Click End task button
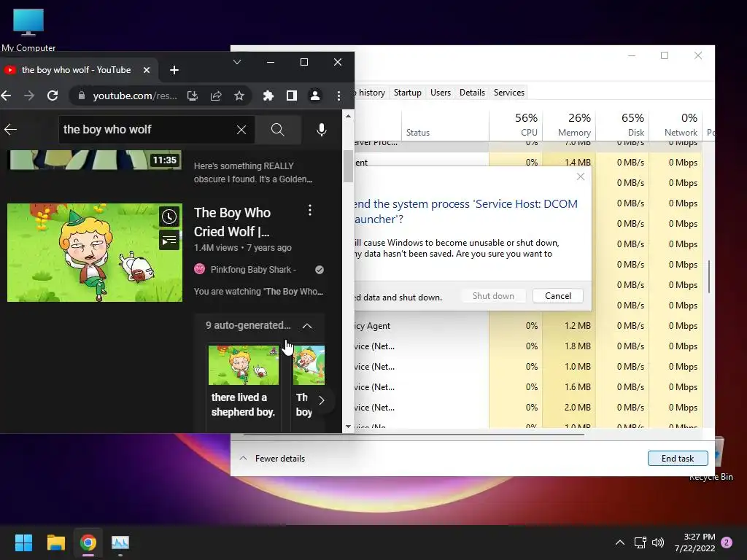Image resolution: width=747 pixels, height=560 pixels. point(678,459)
